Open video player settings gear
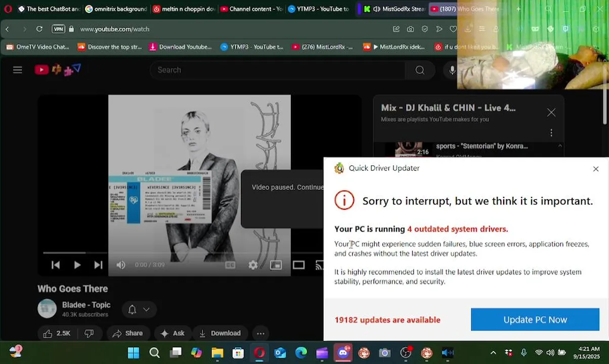This screenshot has width=609, height=364. click(x=253, y=265)
